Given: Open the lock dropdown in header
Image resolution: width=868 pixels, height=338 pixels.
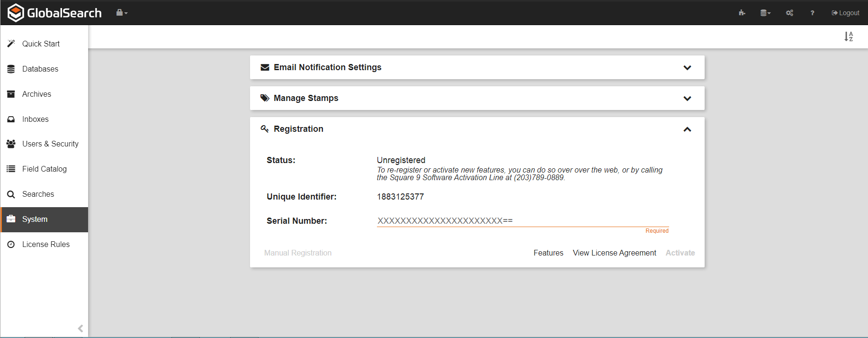Looking at the screenshot, I should coord(122,13).
